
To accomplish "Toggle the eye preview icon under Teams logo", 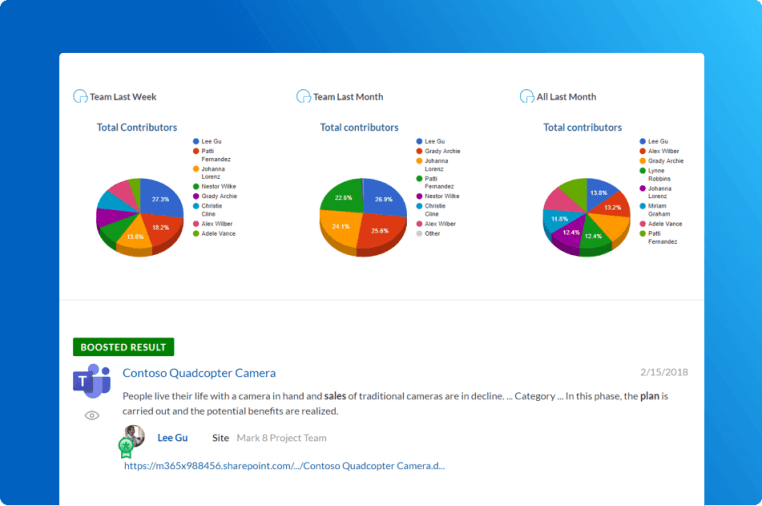I will coord(91,415).
